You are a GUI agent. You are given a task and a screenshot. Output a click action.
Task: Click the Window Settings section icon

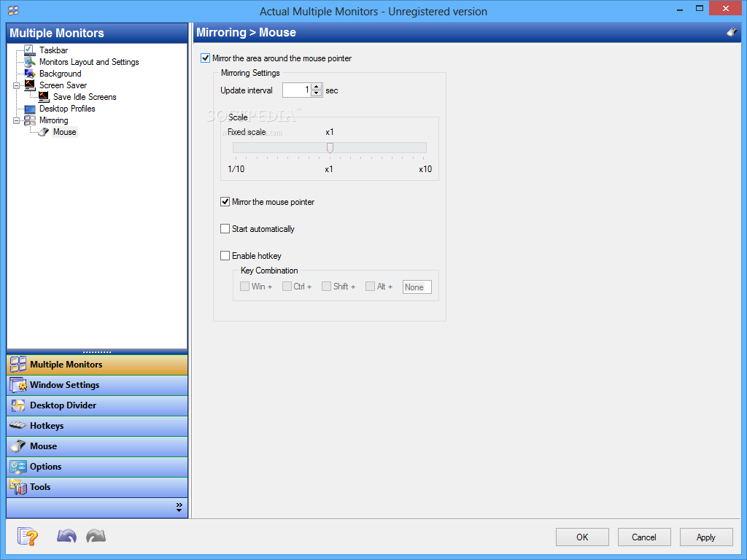click(x=18, y=385)
